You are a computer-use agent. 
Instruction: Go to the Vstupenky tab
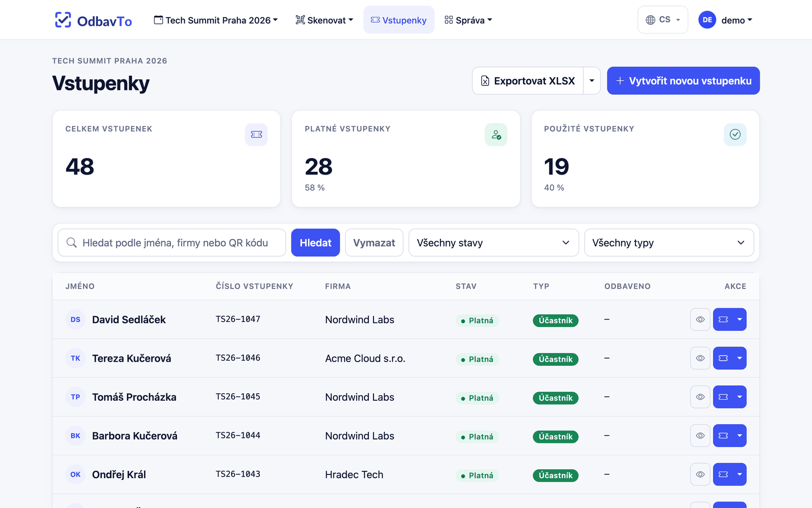(x=399, y=20)
